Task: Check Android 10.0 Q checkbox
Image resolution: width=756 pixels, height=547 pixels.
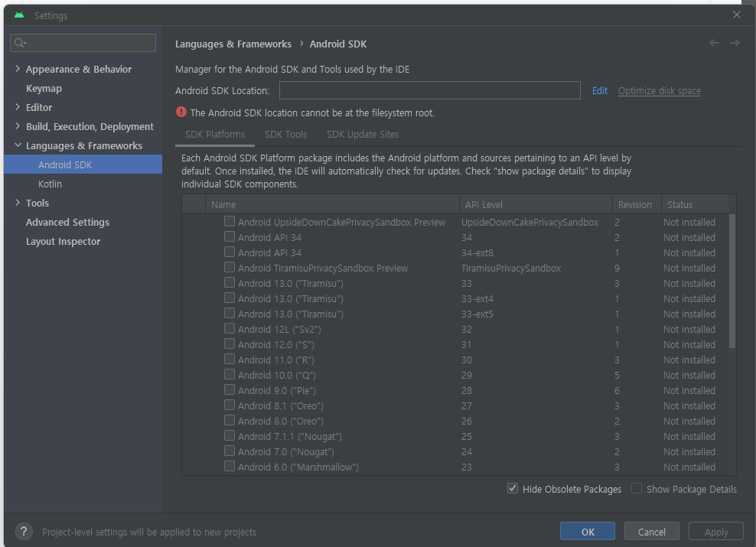Action: pyautogui.click(x=230, y=374)
